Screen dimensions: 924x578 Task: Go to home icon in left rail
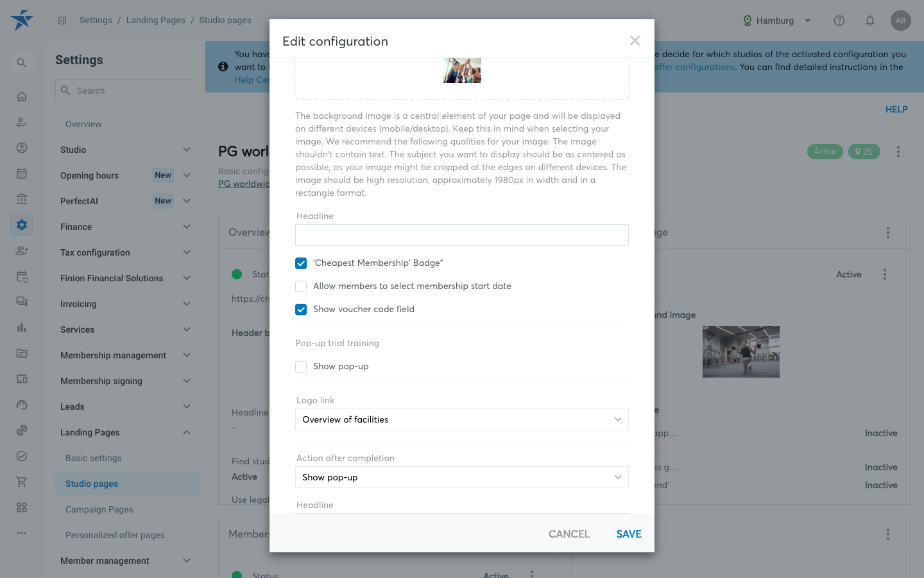pos(22,96)
